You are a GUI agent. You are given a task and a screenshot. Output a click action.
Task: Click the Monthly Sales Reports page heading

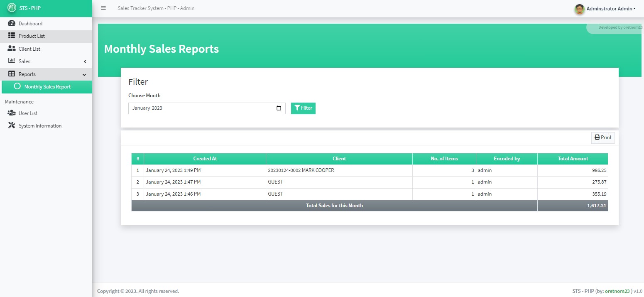(162, 49)
